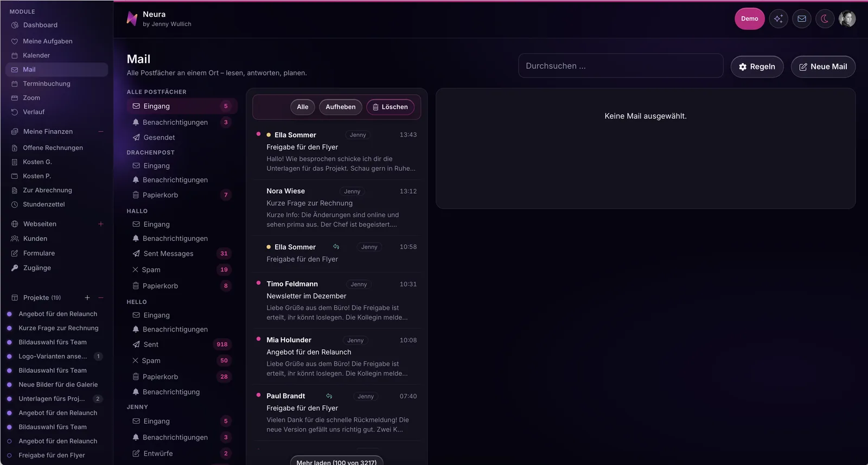Toggle dark mode with the moon icon
868x465 pixels.
pyautogui.click(x=825, y=19)
